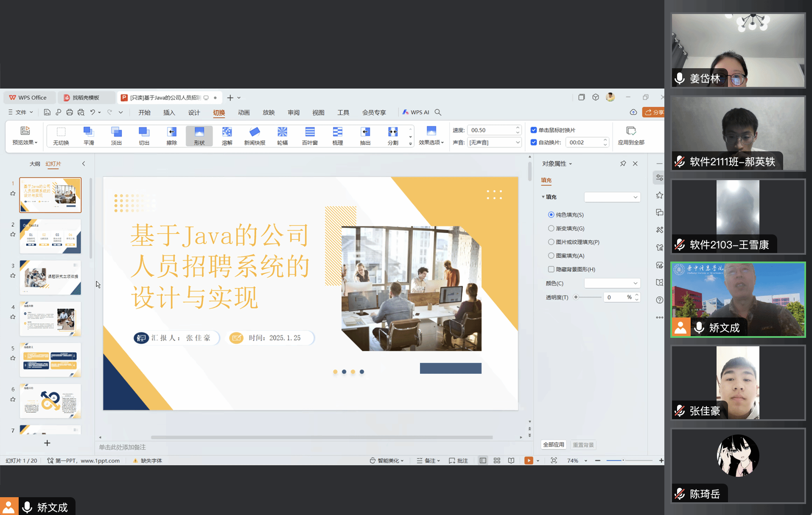Toggle star marker for slide 3
812x515 pixels.
tap(13, 276)
